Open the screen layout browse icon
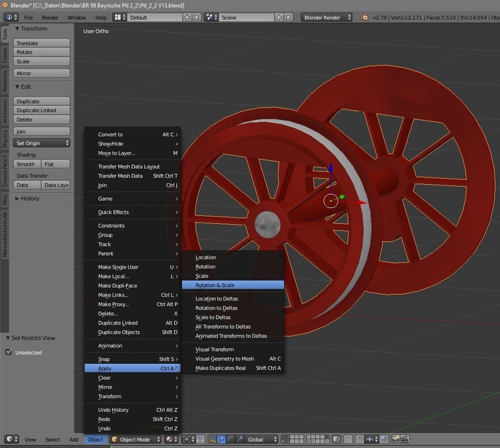 coord(119,17)
